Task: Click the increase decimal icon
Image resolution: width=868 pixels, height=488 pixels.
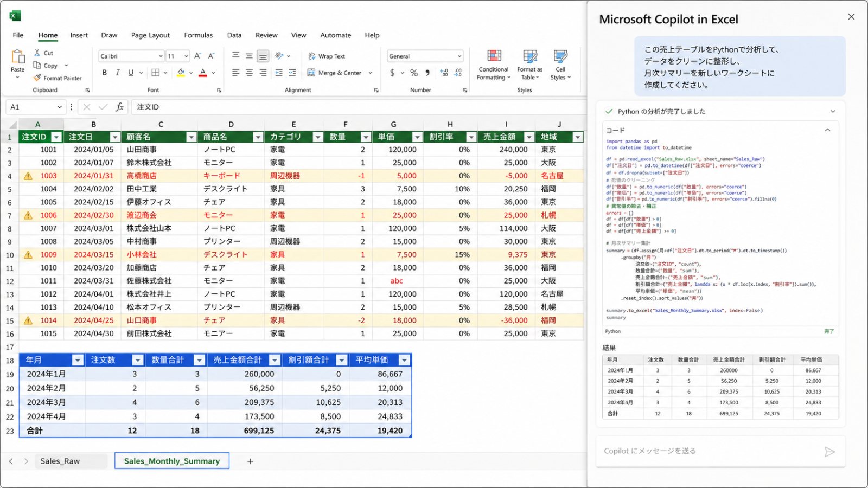Action: point(444,73)
